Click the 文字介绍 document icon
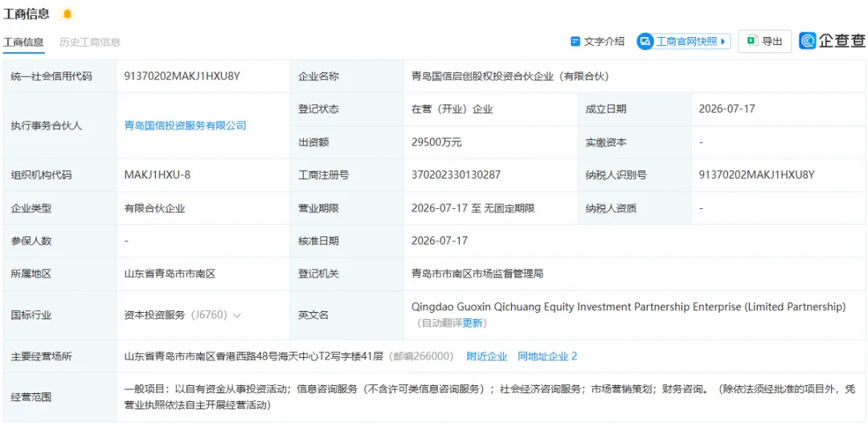Viewport: 868px width, 423px height. tap(575, 42)
